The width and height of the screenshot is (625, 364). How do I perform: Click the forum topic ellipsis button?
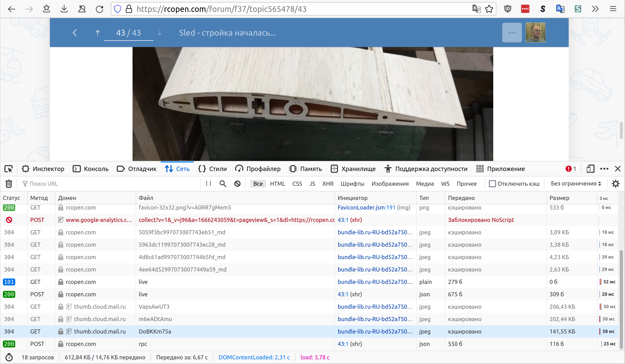pyautogui.click(x=512, y=33)
